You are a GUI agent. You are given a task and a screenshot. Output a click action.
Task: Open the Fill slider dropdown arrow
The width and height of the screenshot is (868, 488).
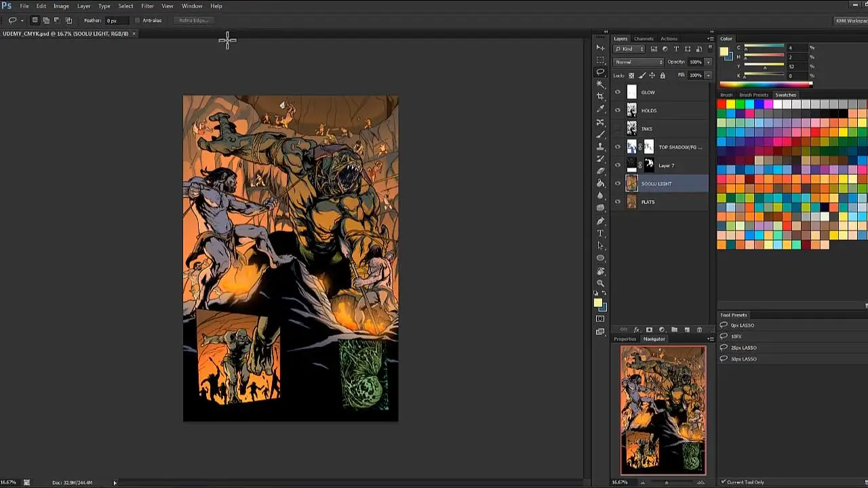point(708,75)
